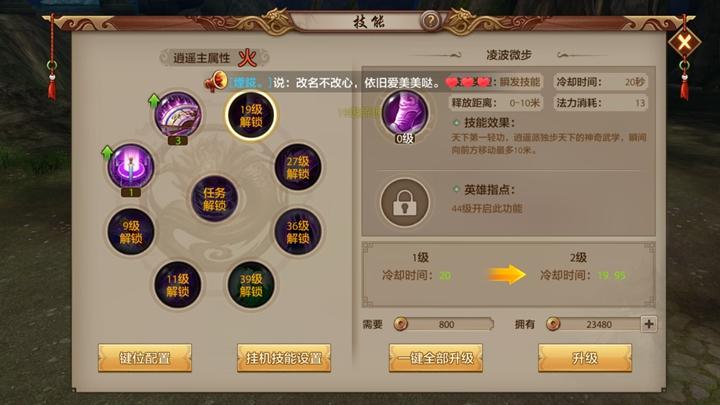Select the skill slot unlocking at 9级
This screenshot has height=405, width=720.
pos(131,232)
